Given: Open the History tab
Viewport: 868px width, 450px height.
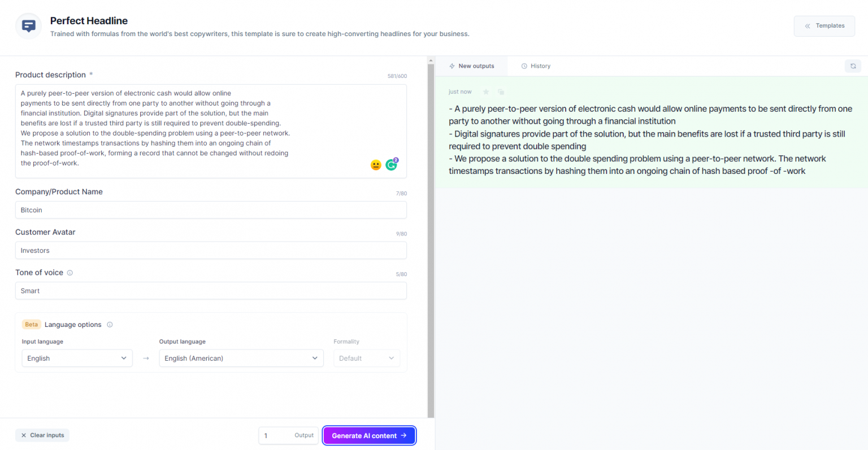Looking at the screenshot, I should click(x=536, y=66).
